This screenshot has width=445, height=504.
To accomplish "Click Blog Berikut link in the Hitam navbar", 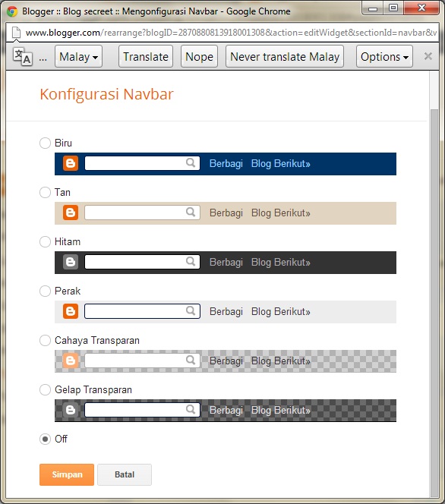I will point(281,263).
